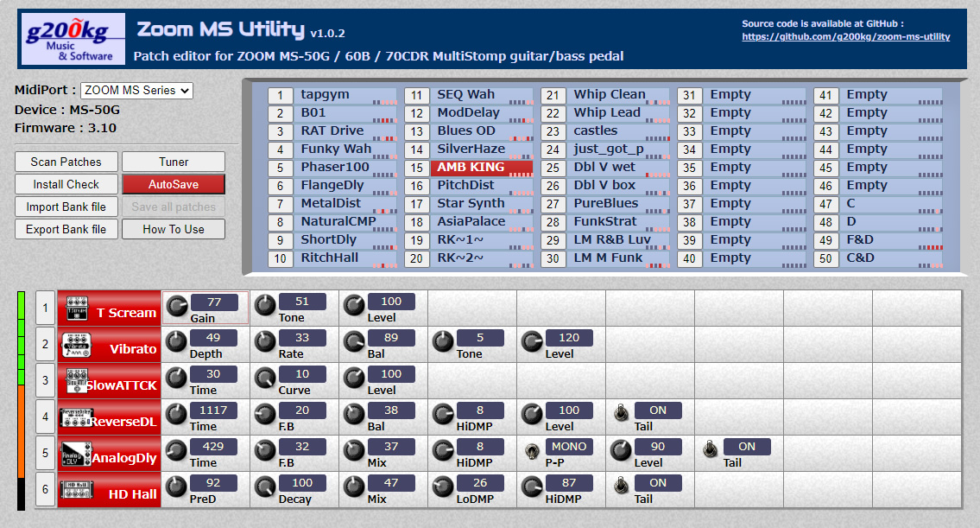Viewport: 980px width, 528px height.
Task: Click the ReverseDL pedal icon
Action: coord(77,417)
